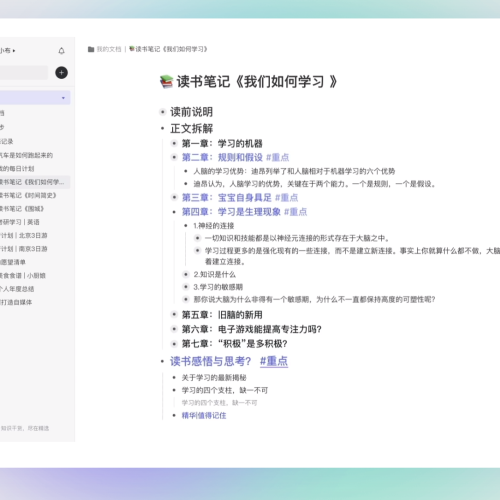
Task: Collapse the 读书感悟与思考 bullet
Action: pyautogui.click(x=162, y=361)
